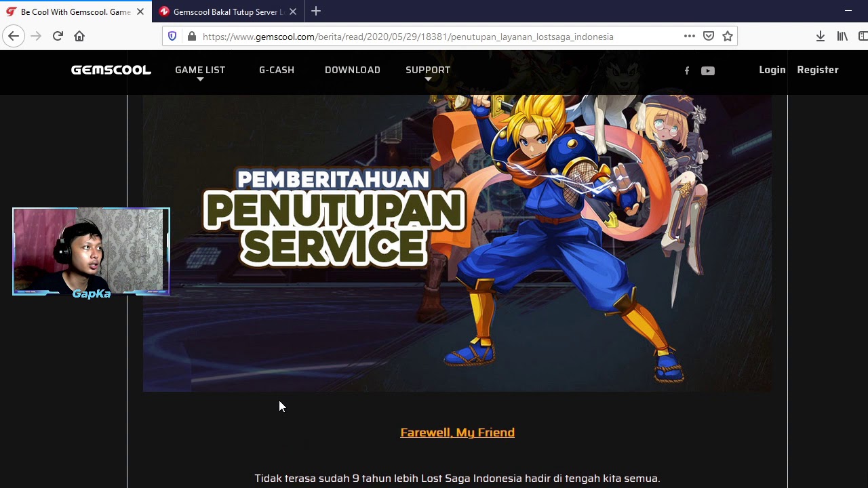
Task: Save page to Pocket
Action: pos(709,37)
